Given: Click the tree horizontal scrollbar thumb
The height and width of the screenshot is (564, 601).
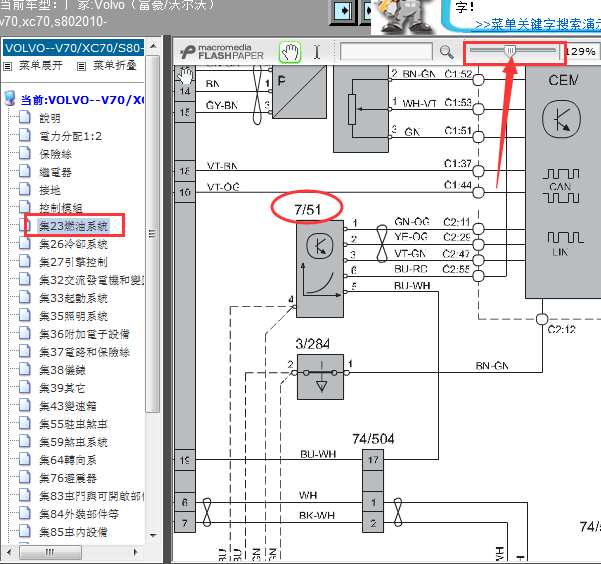Looking at the screenshot, I should point(50,552).
